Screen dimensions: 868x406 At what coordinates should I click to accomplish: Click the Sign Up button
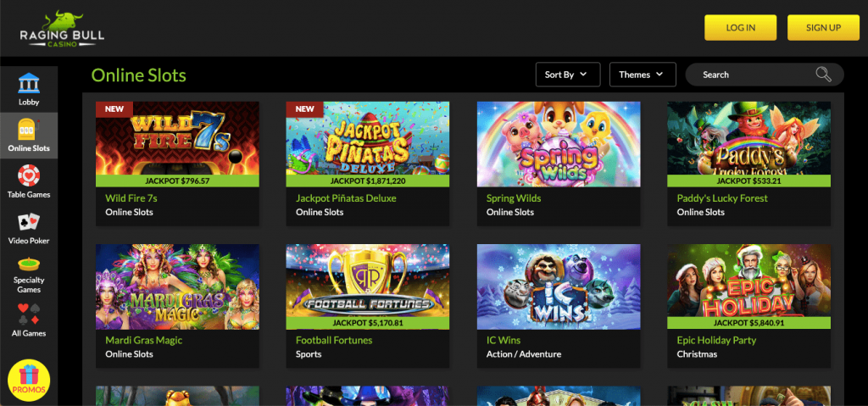pos(823,28)
